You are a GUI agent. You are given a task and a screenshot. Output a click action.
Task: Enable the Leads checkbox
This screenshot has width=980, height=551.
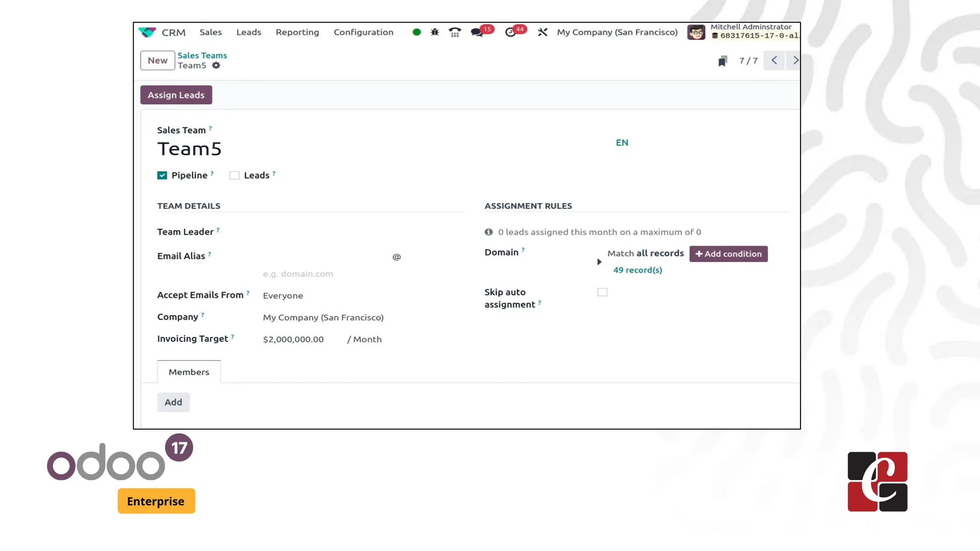[x=234, y=176]
